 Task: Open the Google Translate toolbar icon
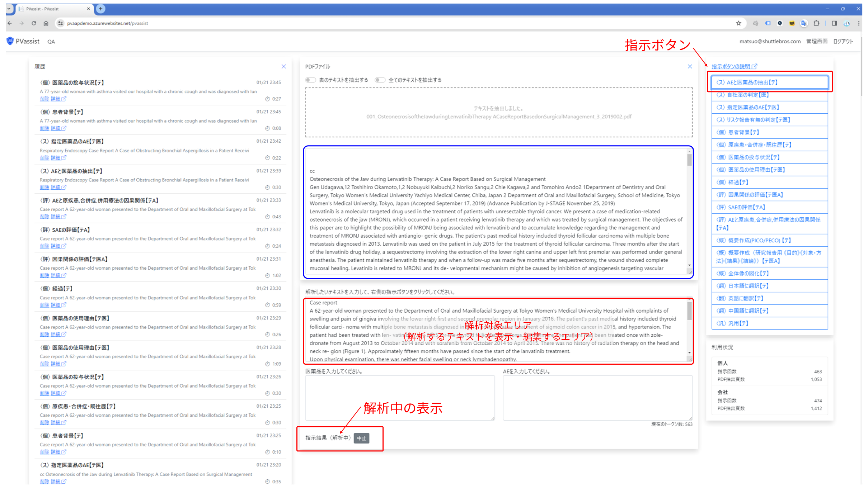pos(804,23)
